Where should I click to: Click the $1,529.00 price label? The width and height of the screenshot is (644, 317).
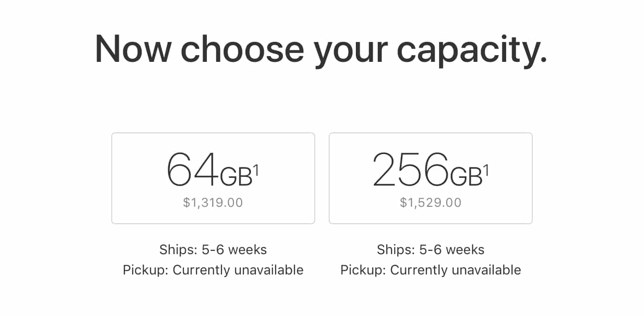(x=431, y=202)
